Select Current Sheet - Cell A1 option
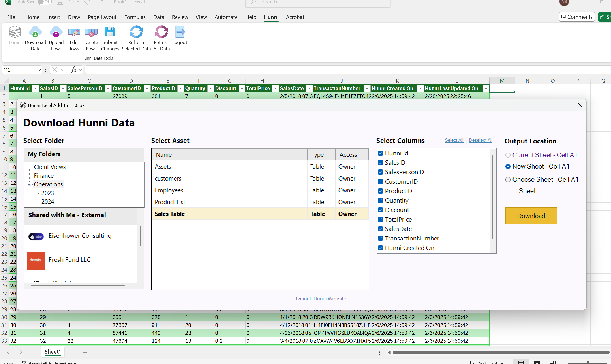611x364 pixels. point(508,155)
